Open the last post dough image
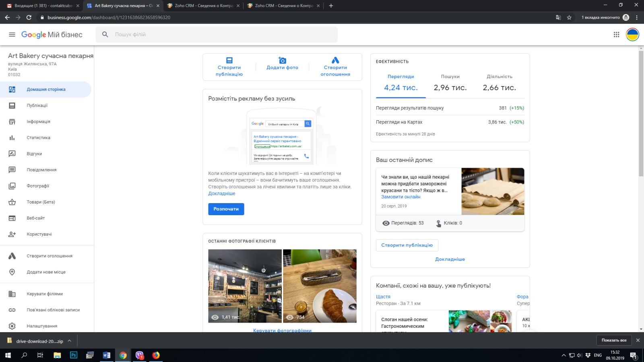 [493, 191]
